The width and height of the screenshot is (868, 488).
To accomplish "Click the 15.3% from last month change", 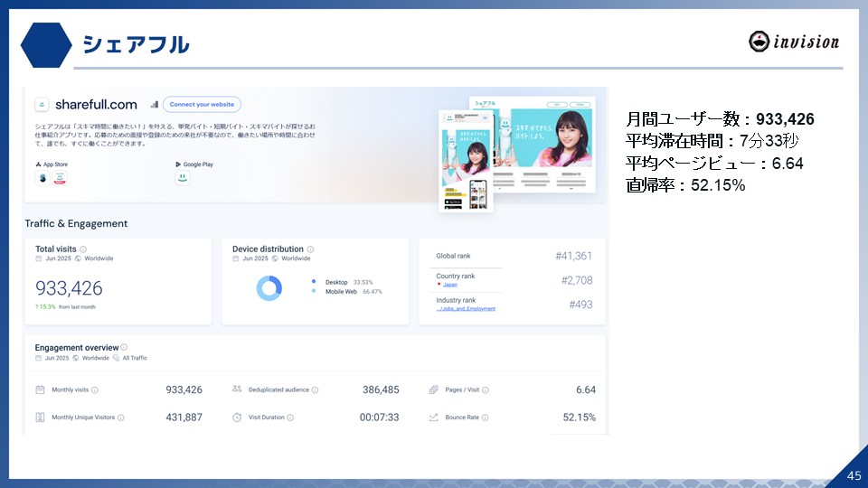I will point(65,306).
